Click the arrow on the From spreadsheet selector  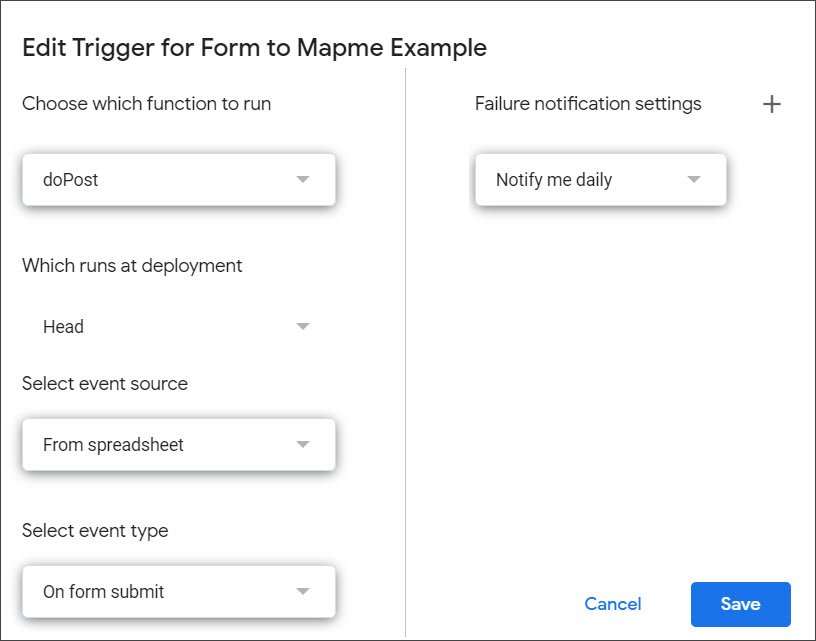point(303,444)
